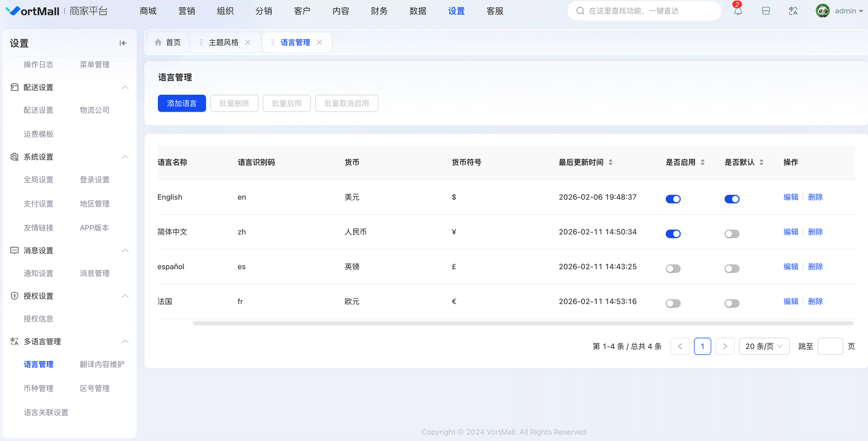Edit the English language row
This screenshot has width=868, height=441.
coord(791,197)
